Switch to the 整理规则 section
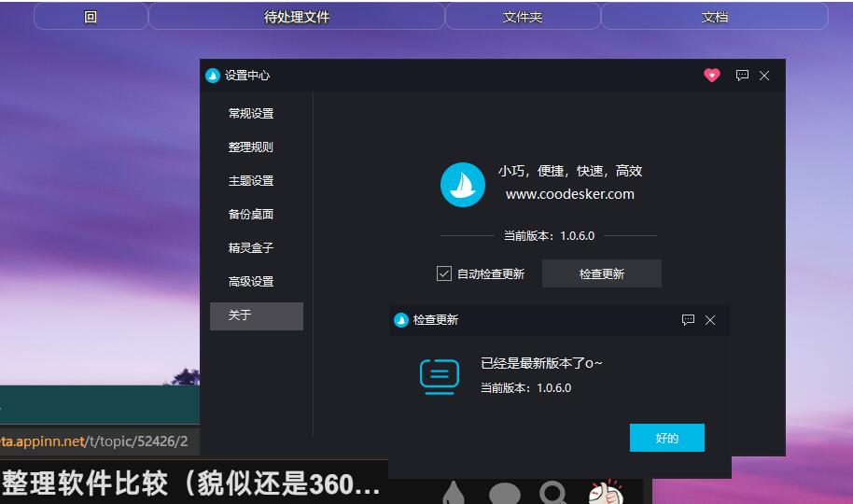The width and height of the screenshot is (853, 504). (251, 147)
